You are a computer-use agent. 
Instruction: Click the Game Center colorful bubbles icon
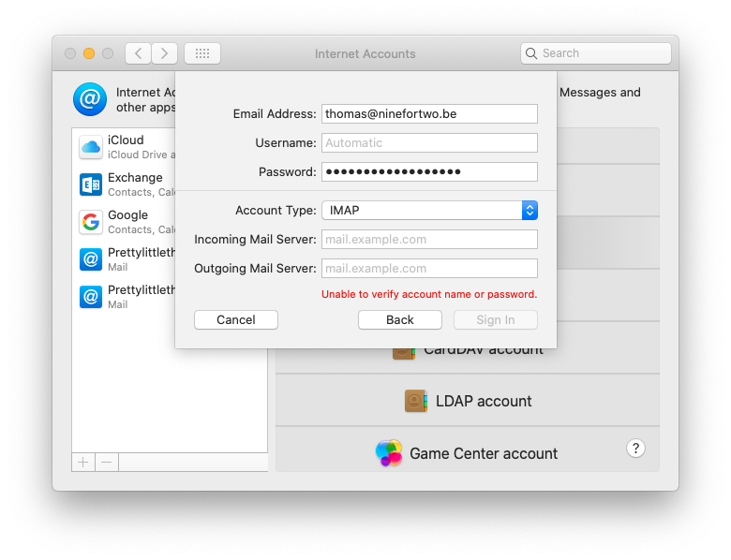tap(389, 453)
